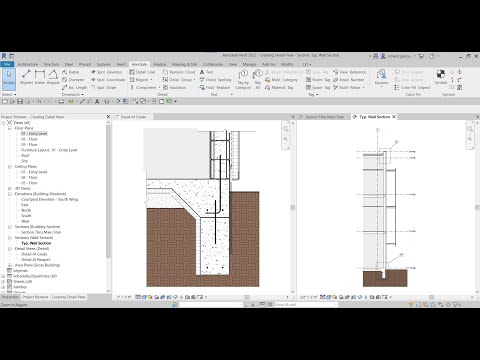Image resolution: width=480 pixels, height=360 pixels.
Task: Select Typ. Wall Section in browser
Action: (36, 243)
